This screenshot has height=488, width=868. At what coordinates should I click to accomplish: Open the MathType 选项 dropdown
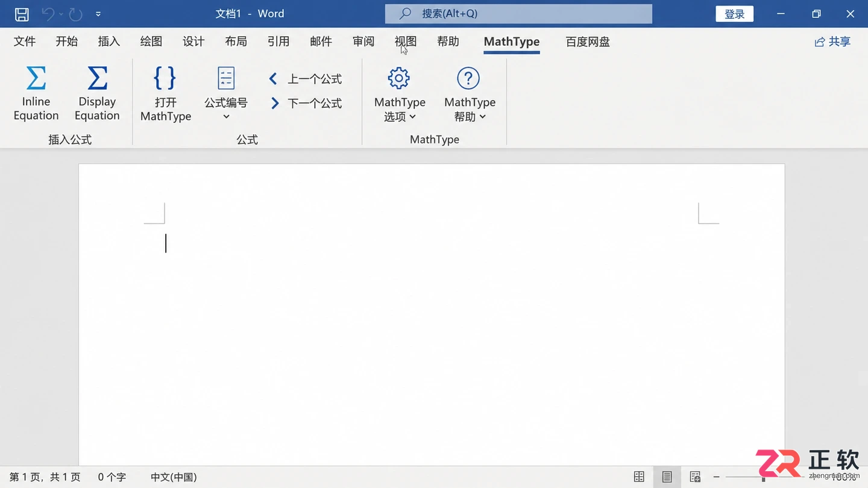point(400,94)
